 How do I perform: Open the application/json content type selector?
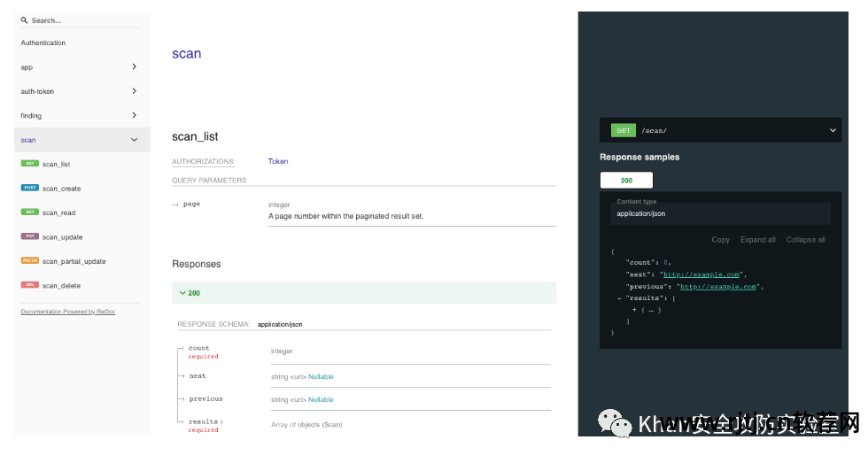[x=720, y=213]
